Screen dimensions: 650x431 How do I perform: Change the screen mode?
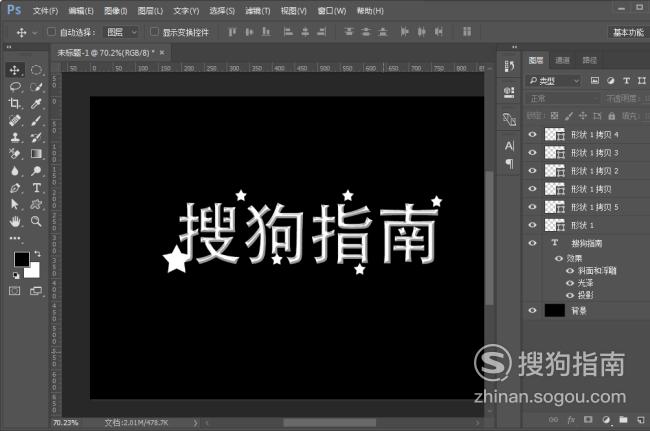[x=36, y=291]
